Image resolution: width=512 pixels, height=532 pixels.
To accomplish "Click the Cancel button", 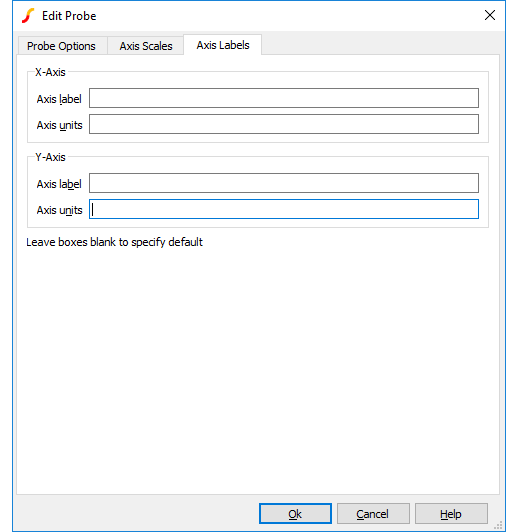I will (x=373, y=514).
